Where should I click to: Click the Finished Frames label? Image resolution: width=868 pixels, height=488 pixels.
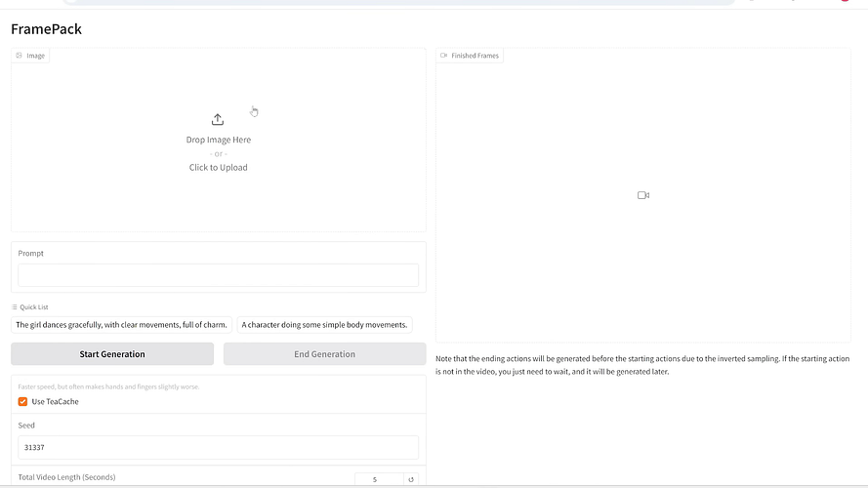click(475, 56)
